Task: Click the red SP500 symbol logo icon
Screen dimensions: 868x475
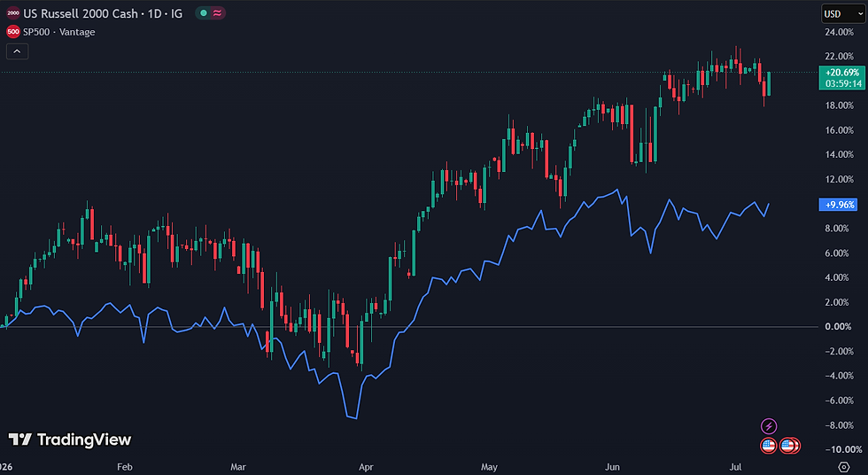Action: (x=12, y=32)
